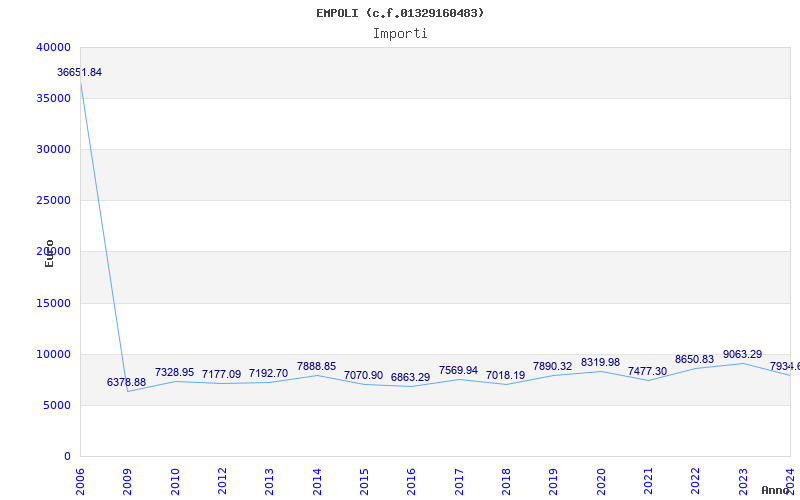Click the 2006 year axis label

coord(80,482)
